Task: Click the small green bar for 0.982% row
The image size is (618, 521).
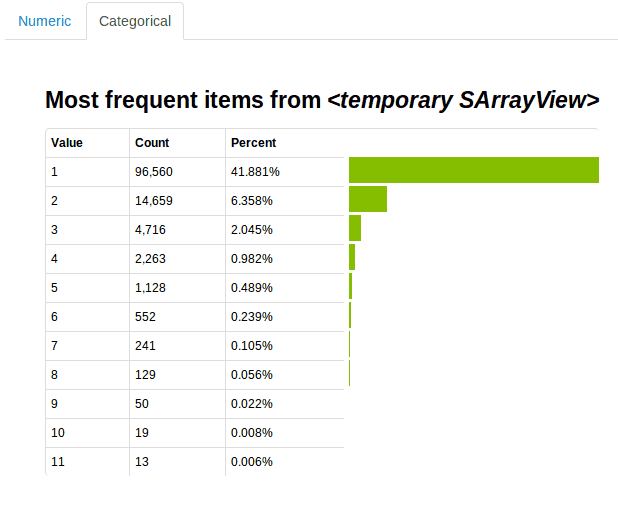Action: tap(352, 258)
